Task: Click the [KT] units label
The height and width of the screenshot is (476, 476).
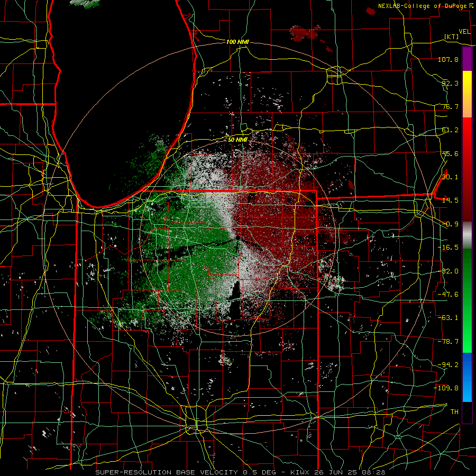Action: (x=452, y=36)
